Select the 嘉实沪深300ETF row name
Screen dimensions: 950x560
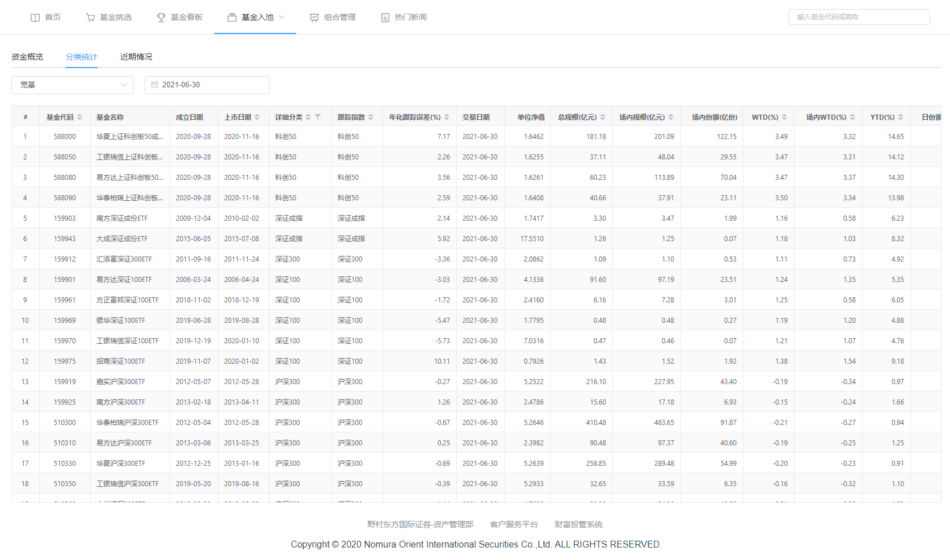click(121, 382)
